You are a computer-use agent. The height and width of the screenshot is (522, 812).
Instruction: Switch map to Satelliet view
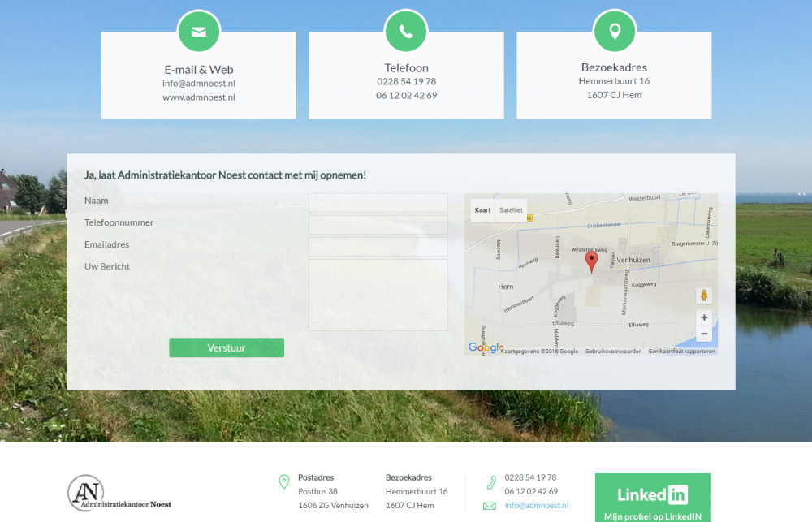pyautogui.click(x=511, y=210)
